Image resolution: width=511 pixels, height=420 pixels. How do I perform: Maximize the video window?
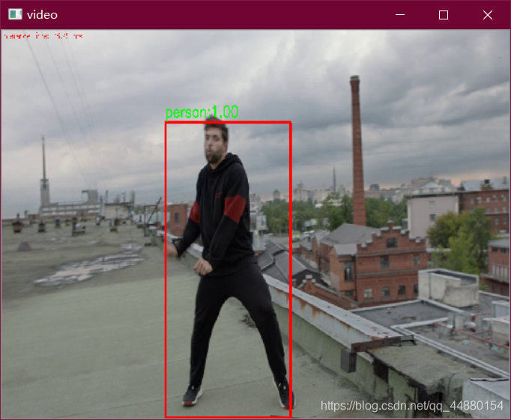click(444, 15)
